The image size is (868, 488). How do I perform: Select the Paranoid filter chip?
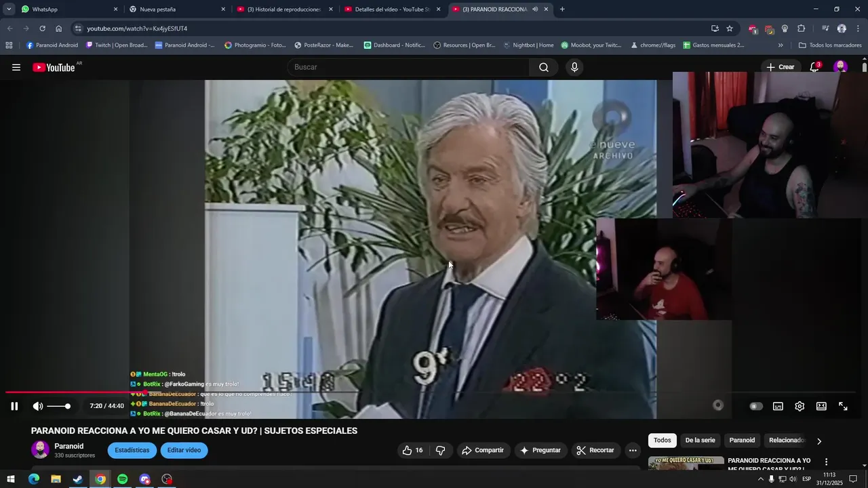click(x=742, y=440)
